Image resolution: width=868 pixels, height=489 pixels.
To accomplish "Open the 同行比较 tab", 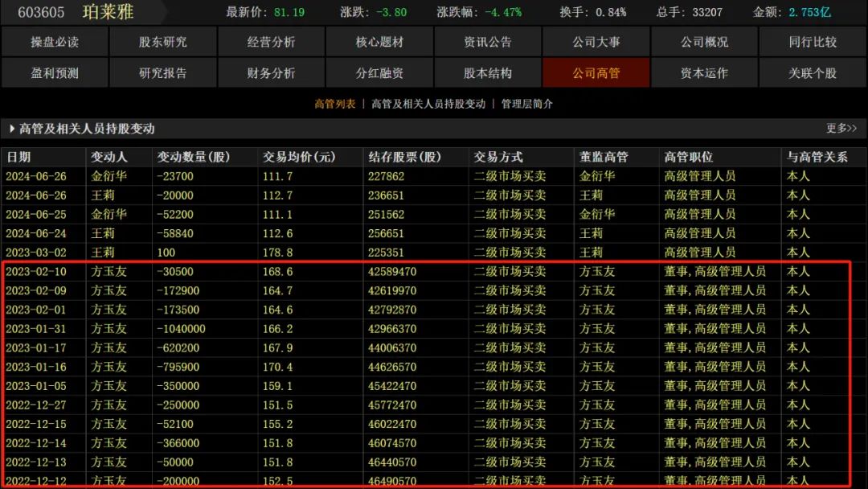I will coord(813,42).
